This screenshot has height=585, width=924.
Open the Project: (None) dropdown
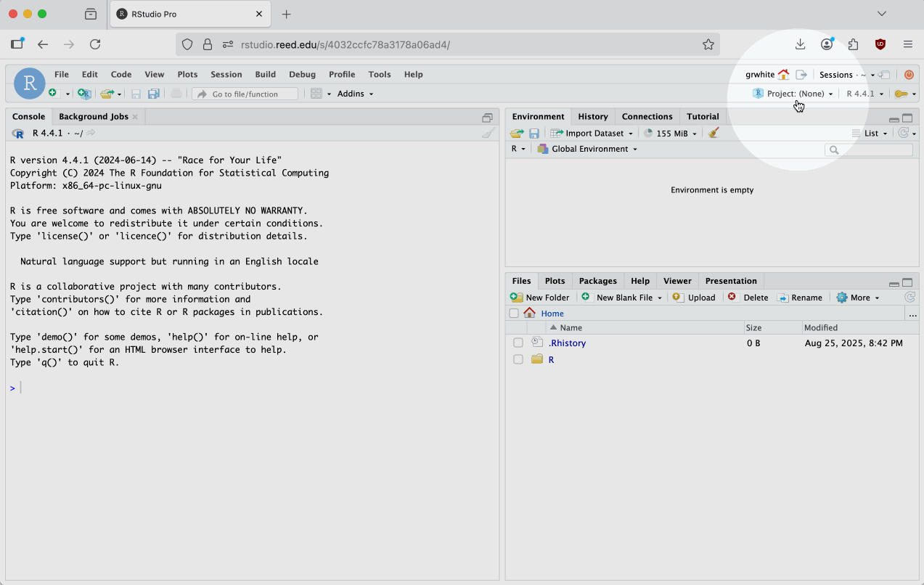(795, 94)
